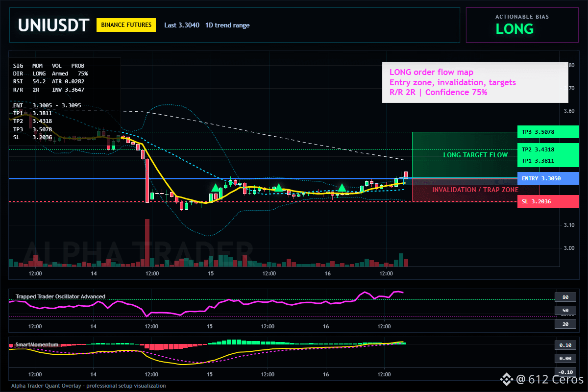588x392 pixels.
Task: Click the ACTIONABLE BIAS heading
Action: click(x=522, y=17)
